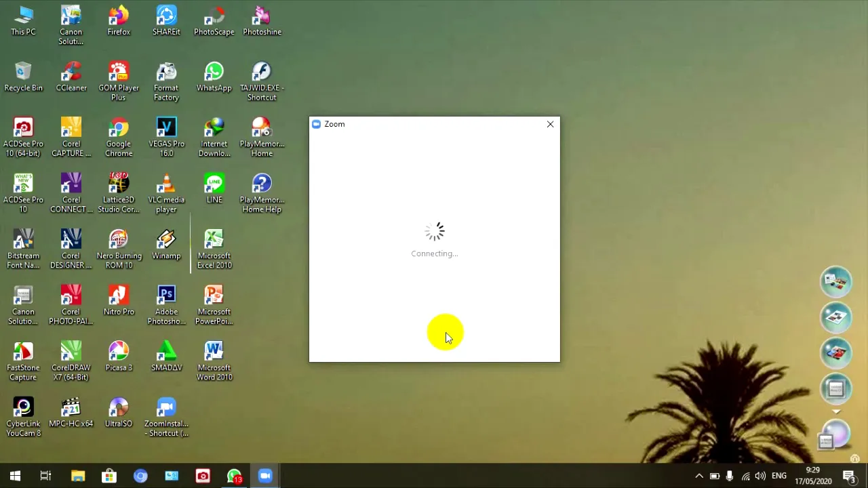This screenshot has height=488, width=868.
Task: Launch Nero Burning ROM 10
Action: pyautogui.click(x=119, y=249)
